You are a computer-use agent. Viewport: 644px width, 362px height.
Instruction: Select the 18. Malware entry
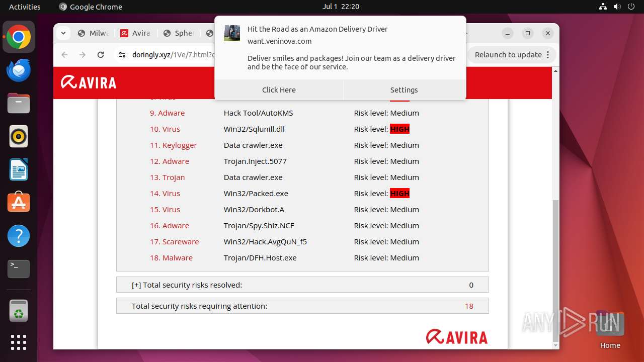click(x=171, y=258)
